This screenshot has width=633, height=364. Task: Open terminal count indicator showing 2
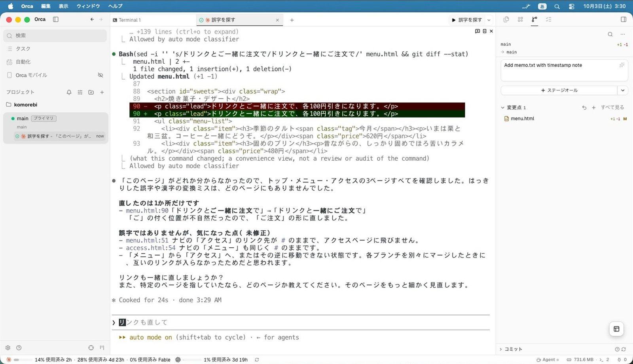[x=604, y=360]
